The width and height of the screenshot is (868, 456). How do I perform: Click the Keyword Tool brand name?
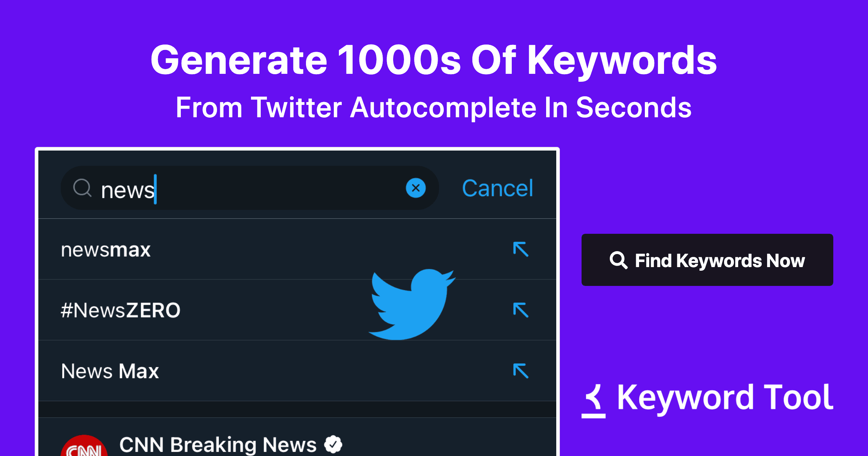coord(725,398)
